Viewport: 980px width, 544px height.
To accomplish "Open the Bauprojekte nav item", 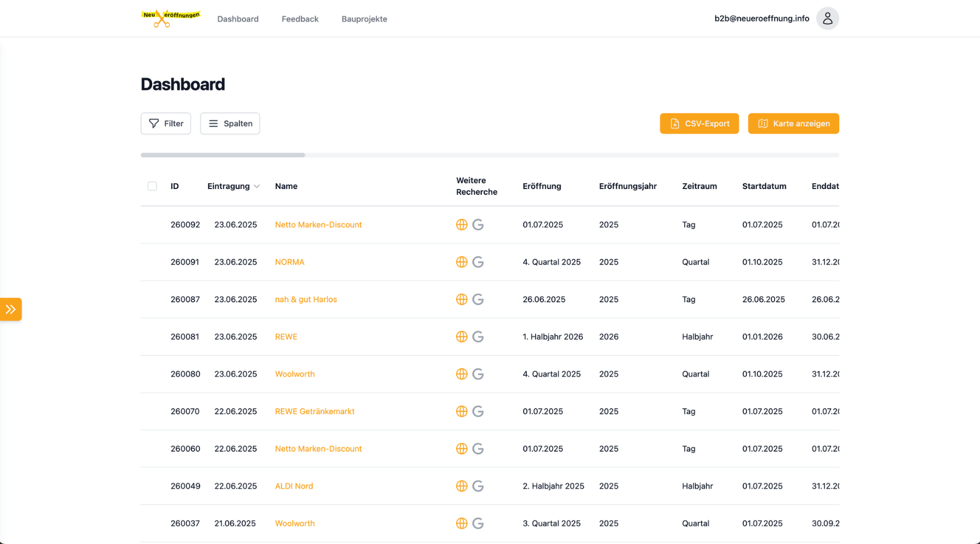I will [364, 19].
